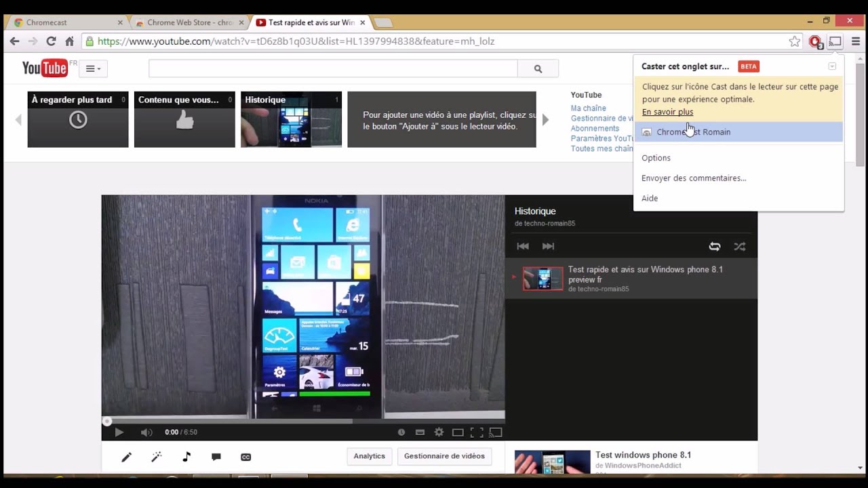868x488 pixels.
Task: Select the Test rapide et avis tab
Action: coord(311,22)
